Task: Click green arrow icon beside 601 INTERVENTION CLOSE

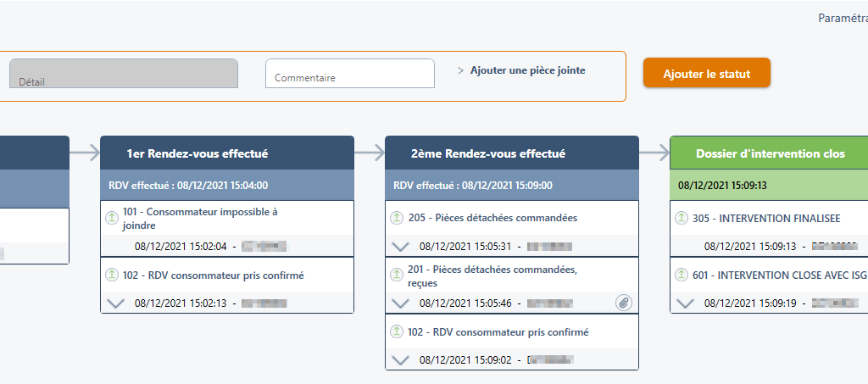Action: pyautogui.click(x=681, y=275)
